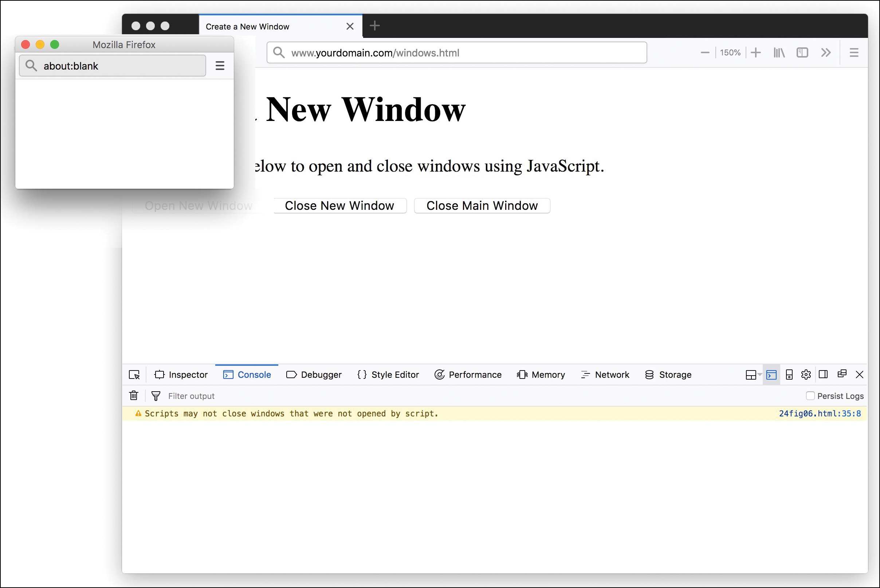Switch to the Debugger panel
880x588 pixels.
tap(314, 374)
